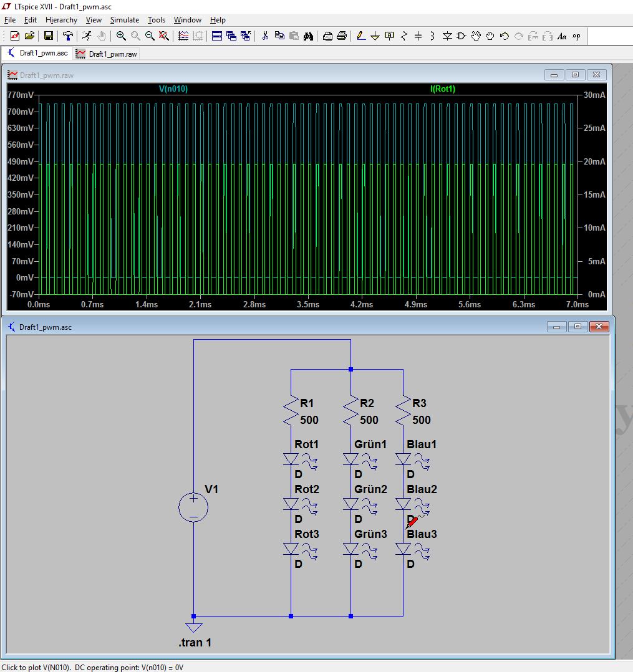Click the ground symbol below V1
633x672 pixels.
(x=193, y=627)
